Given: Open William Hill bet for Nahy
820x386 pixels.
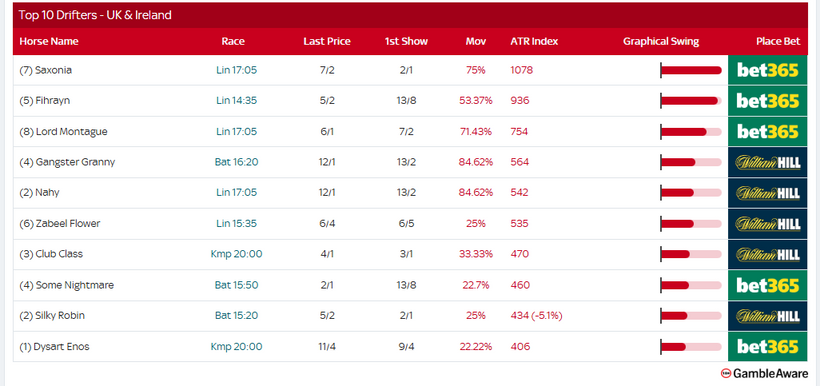Looking at the screenshot, I should (768, 193).
